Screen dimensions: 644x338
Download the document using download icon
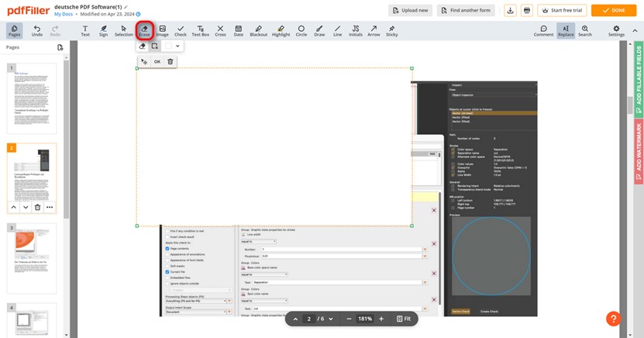point(510,10)
